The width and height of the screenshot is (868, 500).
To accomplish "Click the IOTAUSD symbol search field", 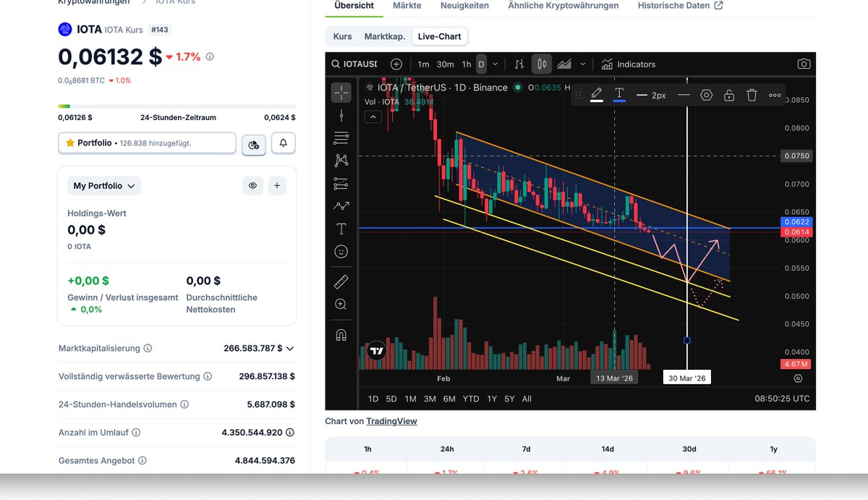I will point(354,64).
